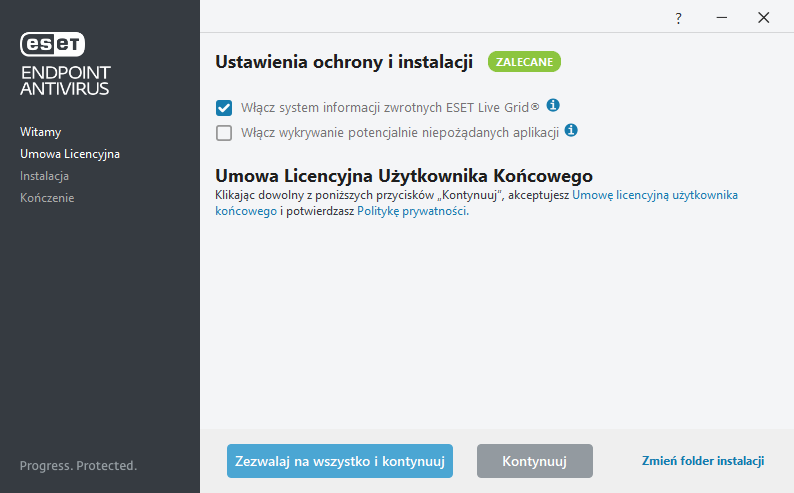Close the installer window
The width and height of the screenshot is (794, 493).
point(764,18)
